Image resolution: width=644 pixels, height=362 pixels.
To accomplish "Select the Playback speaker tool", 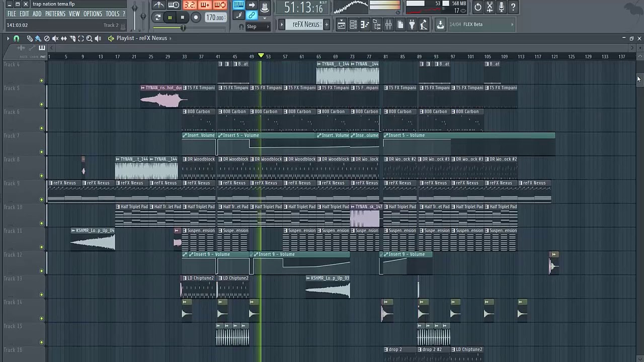I will [x=98, y=38].
